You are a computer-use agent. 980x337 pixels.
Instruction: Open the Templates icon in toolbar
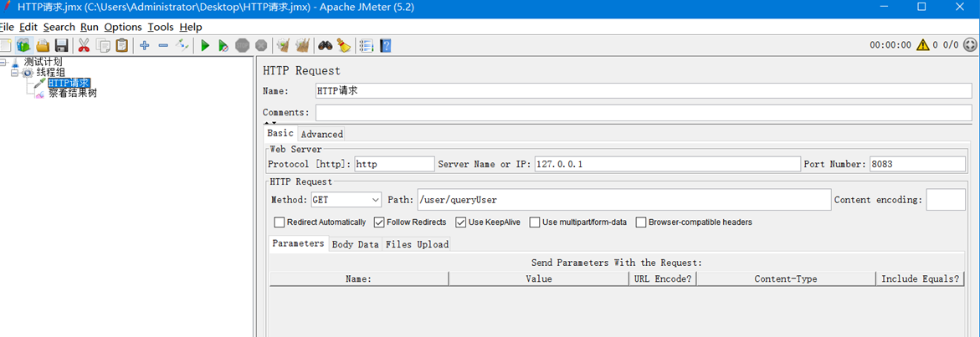(23, 45)
